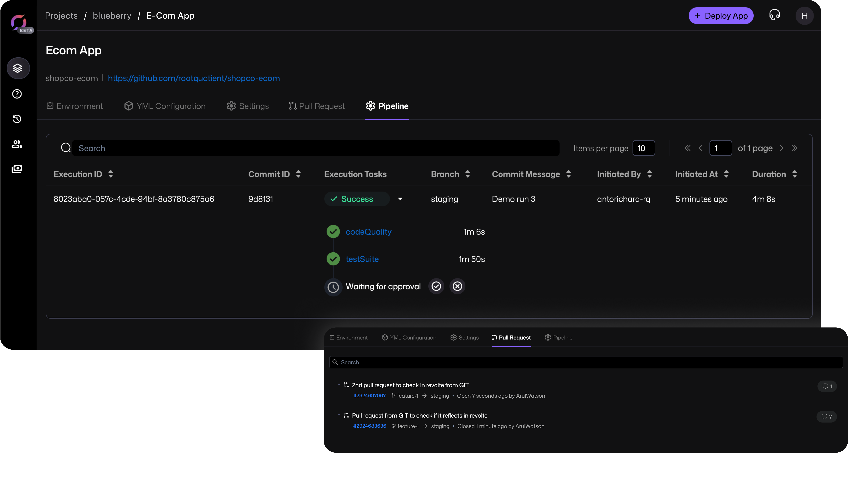Click the Deploy App button
868x478 pixels.
click(721, 16)
